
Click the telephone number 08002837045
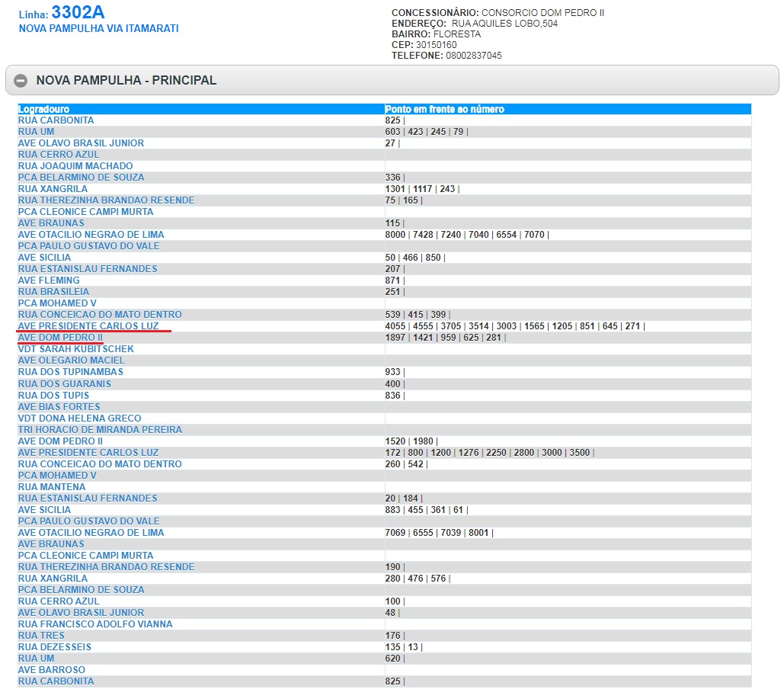click(x=473, y=56)
